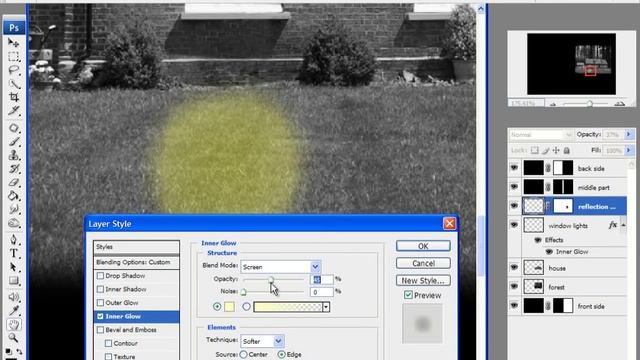Select the Notes audio annotation tool

pyautogui.click(x=13, y=297)
